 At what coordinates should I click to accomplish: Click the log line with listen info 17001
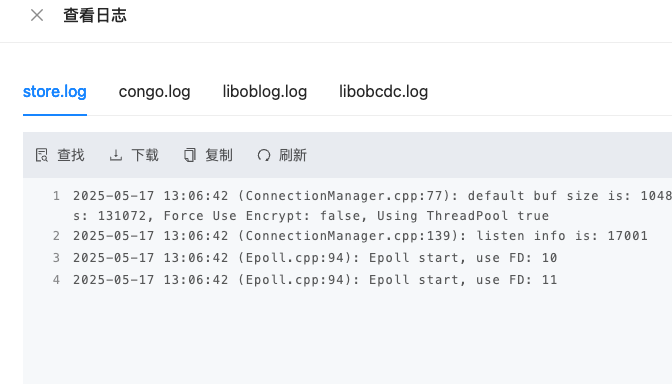coord(360,236)
